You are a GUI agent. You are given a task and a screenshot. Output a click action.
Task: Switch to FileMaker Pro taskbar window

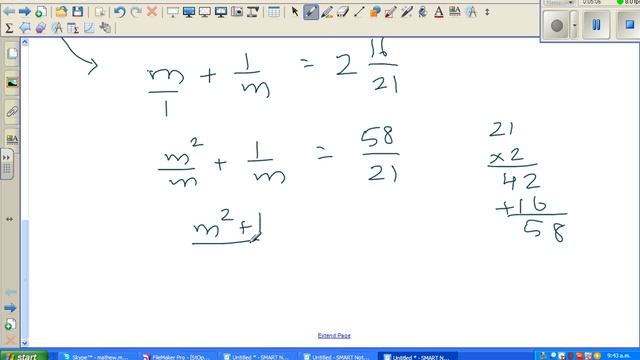tap(176, 357)
